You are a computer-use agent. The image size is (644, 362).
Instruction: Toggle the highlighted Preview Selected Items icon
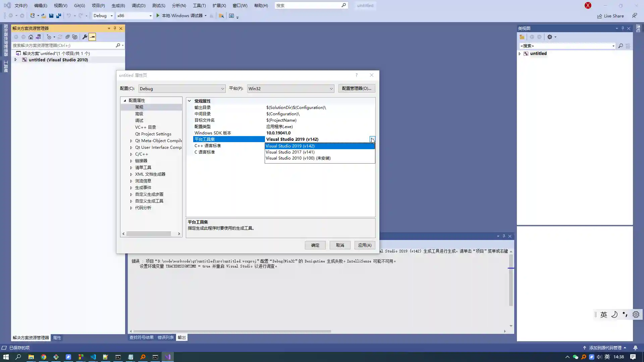tap(92, 37)
